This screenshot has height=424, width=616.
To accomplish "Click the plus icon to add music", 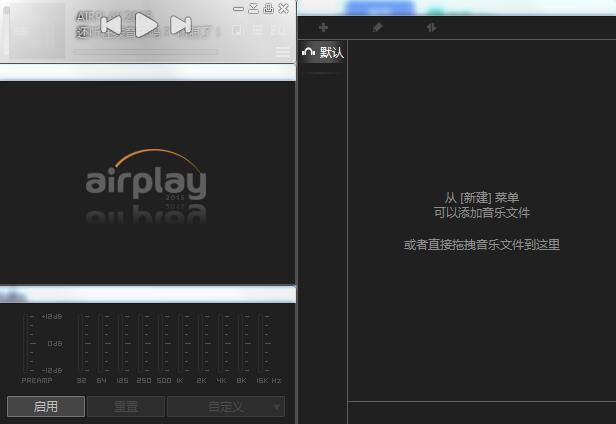I will pyautogui.click(x=323, y=28).
